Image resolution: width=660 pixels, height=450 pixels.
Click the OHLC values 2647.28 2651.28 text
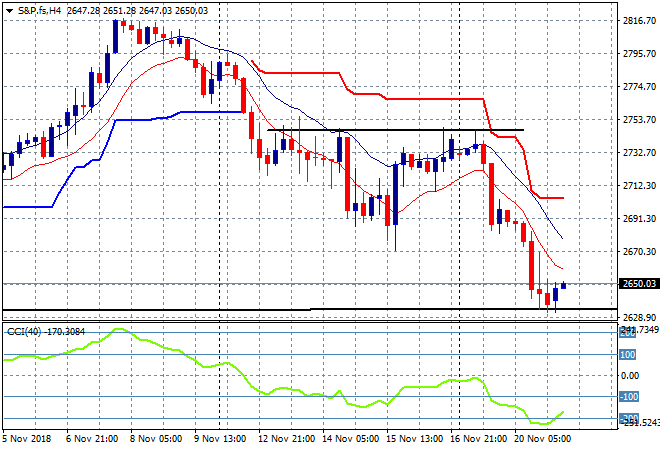[x=101, y=11]
